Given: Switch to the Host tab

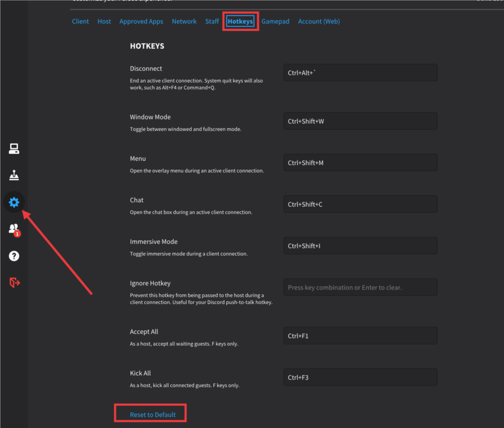Looking at the screenshot, I should pyautogui.click(x=104, y=21).
